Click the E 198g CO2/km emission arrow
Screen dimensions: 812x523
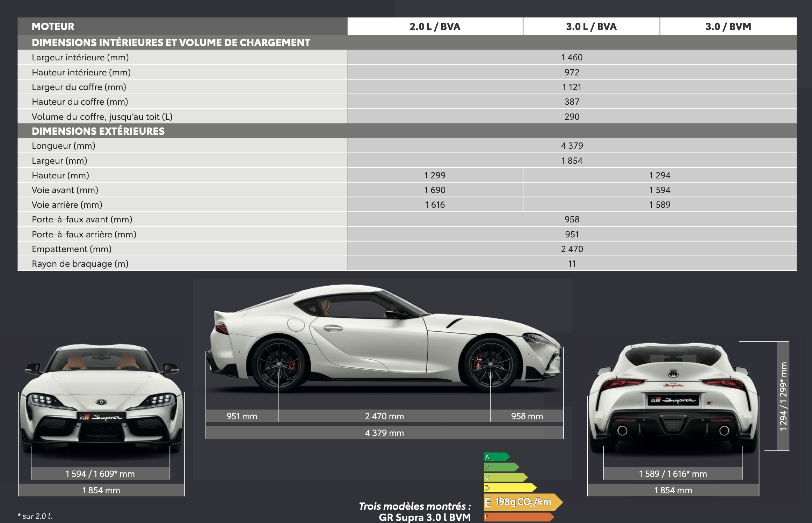(523, 502)
